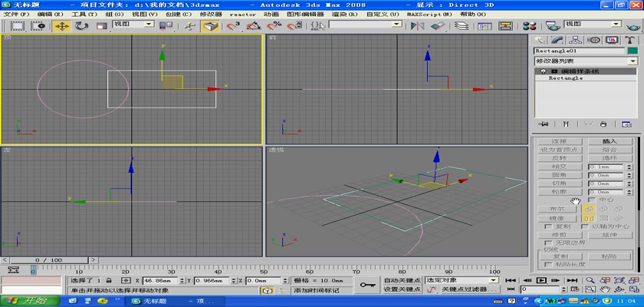Click the 自动关键点 button
Screen dimensions: 644x307
pyautogui.click(x=402, y=280)
